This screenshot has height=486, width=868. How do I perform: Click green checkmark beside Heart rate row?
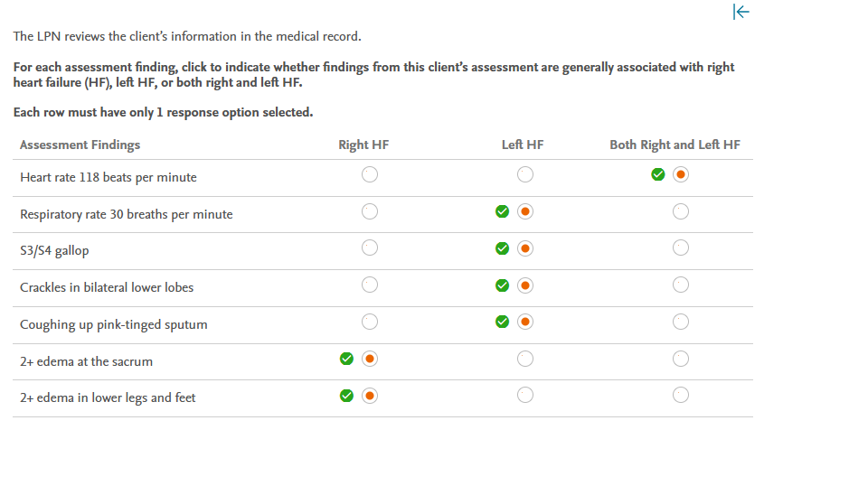point(658,175)
